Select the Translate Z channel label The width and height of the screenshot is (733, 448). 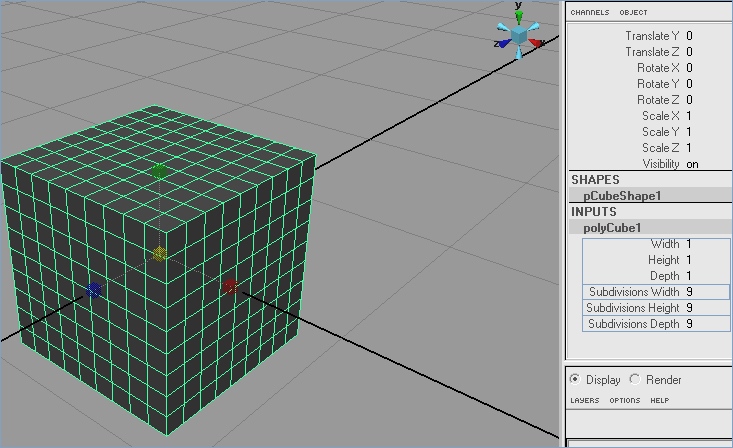(652, 52)
